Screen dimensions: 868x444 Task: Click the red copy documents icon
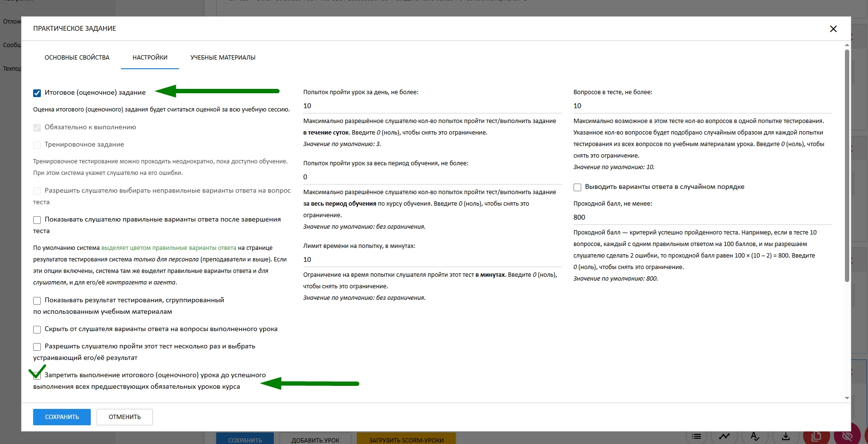coord(816,436)
